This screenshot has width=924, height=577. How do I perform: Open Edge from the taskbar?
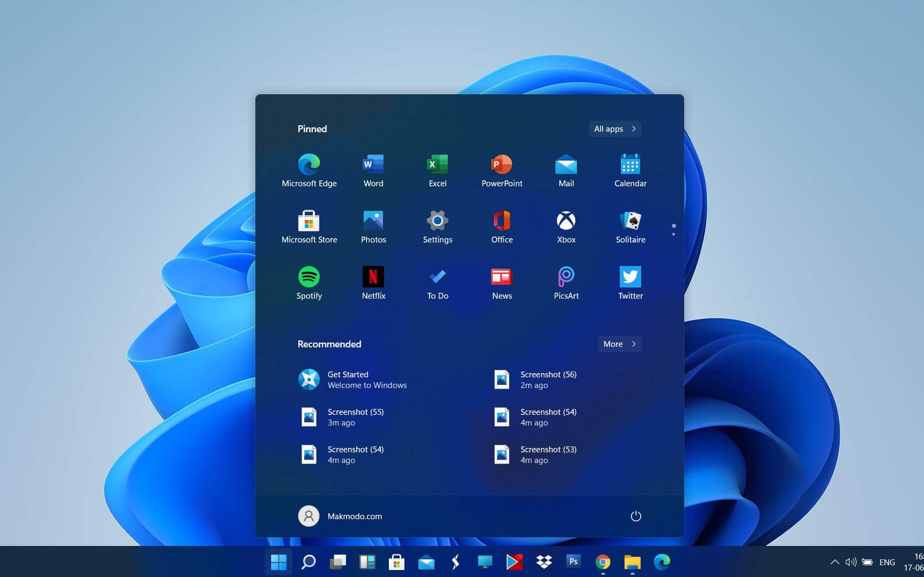662,562
